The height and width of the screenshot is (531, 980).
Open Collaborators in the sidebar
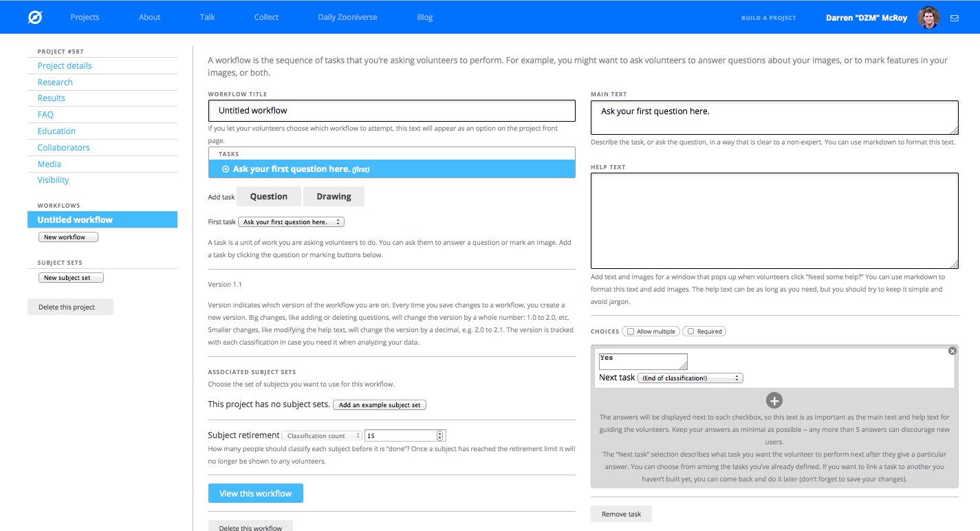(63, 147)
